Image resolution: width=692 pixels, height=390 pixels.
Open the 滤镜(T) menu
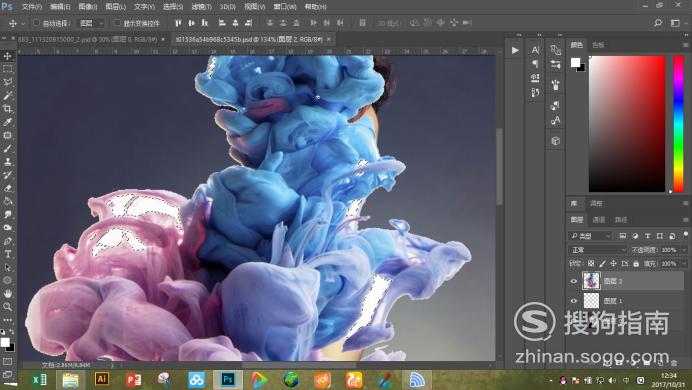click(x=201, y=7)
